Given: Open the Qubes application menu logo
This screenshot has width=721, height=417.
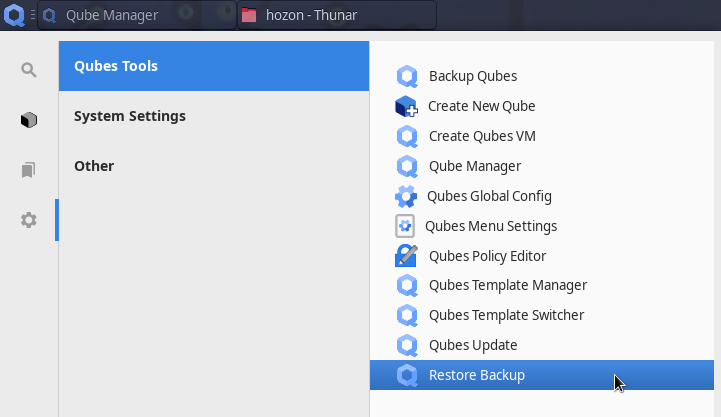Looking at the screenshot, I should coord(14,15).
